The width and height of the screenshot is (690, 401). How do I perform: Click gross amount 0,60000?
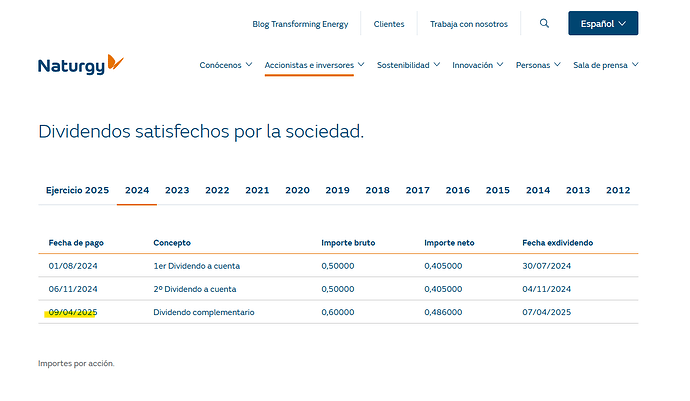(338, 313)
